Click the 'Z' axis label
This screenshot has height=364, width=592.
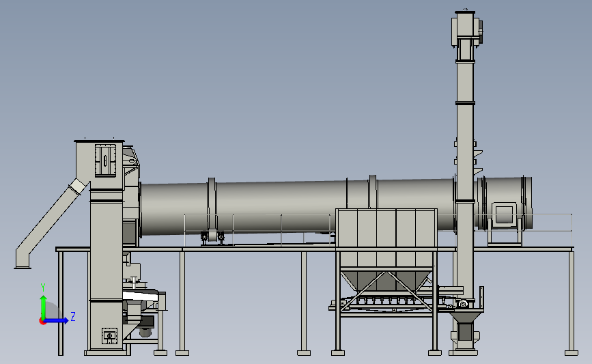tap(73, 316)
